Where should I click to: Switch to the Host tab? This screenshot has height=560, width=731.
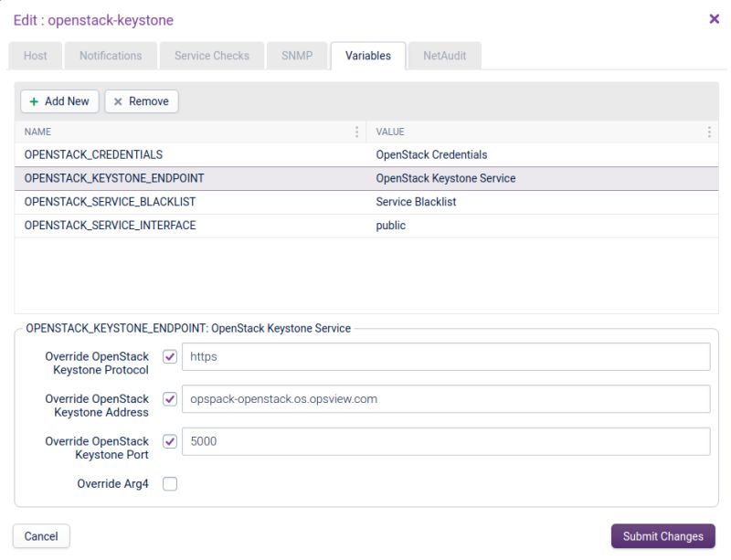coord(36,56)
